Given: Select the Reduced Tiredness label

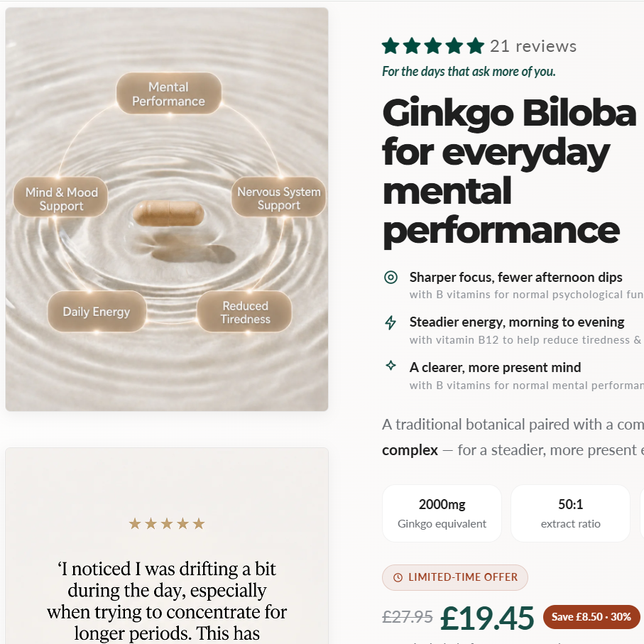Looking at the screenshot, I should coord(245,311).
